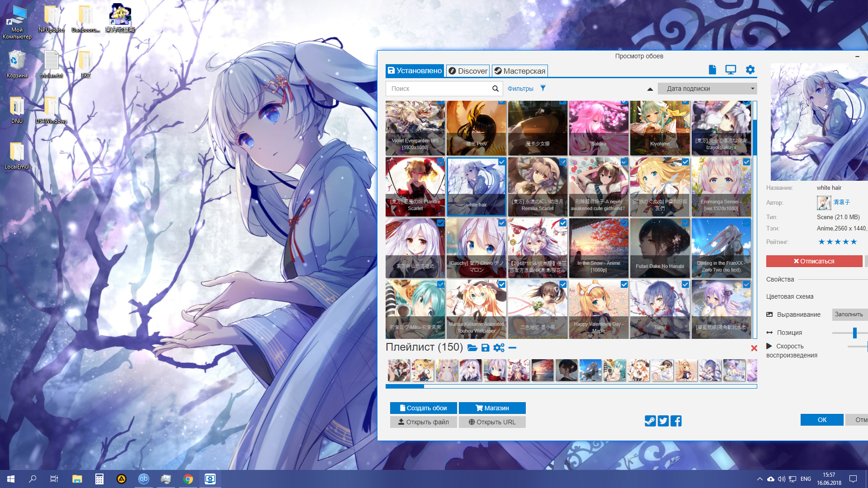Clear playlist with the red X
Image resolution: width=868 pixels, height=488 pixels.
pos(754,348)
